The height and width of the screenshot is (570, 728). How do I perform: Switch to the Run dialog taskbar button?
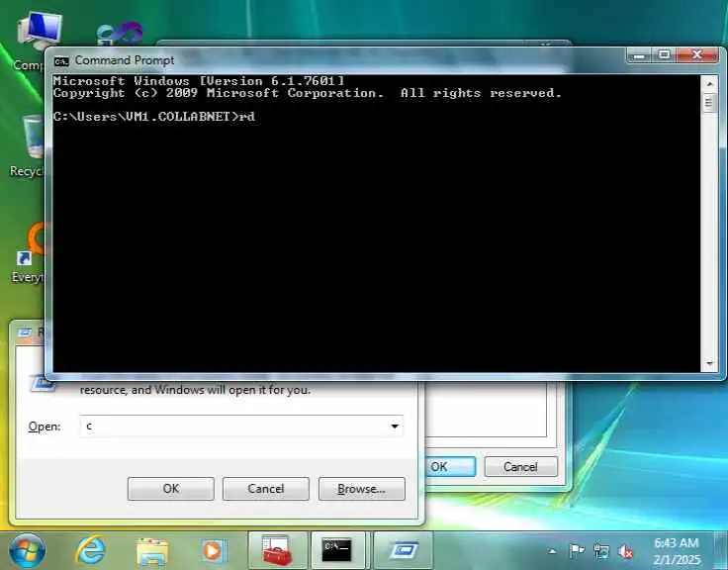pyautogui.click(x=404, y=551)
